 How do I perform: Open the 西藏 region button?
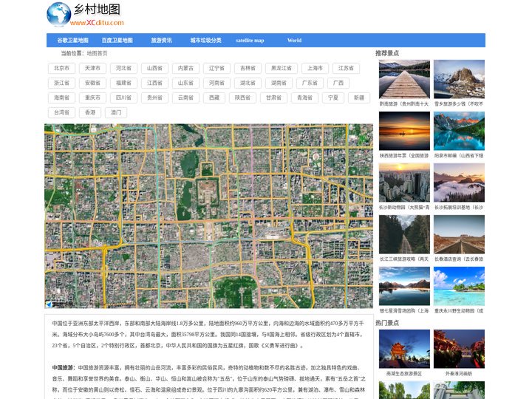pos(214,98)
